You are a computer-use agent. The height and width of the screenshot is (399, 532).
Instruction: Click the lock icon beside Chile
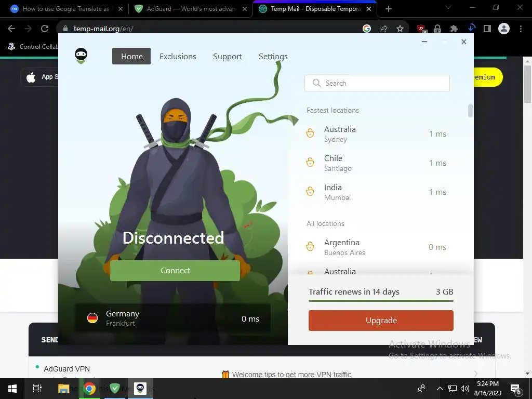310,163
